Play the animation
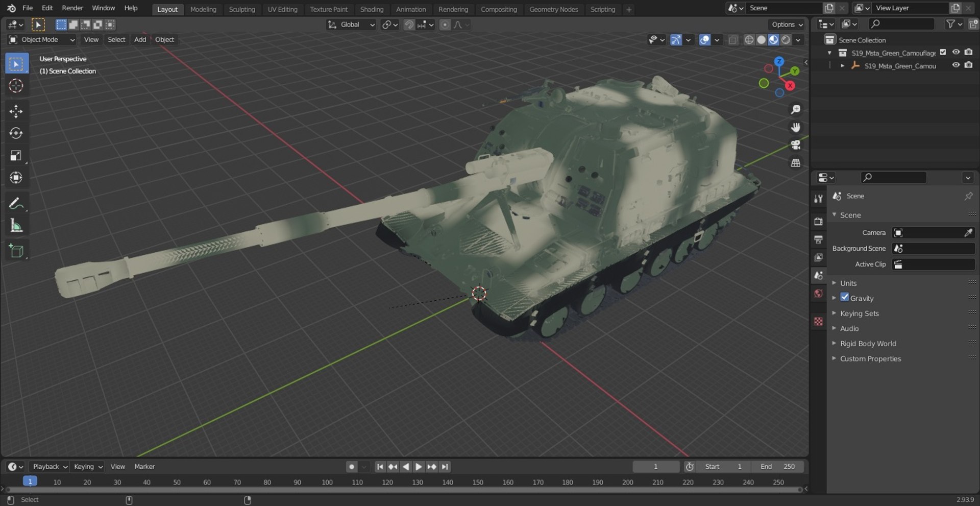 point(419,467)
